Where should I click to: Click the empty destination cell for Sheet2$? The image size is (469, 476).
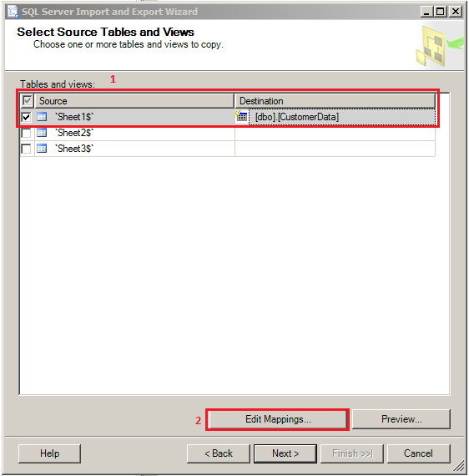pyautogui.click(x=335, y=133)
